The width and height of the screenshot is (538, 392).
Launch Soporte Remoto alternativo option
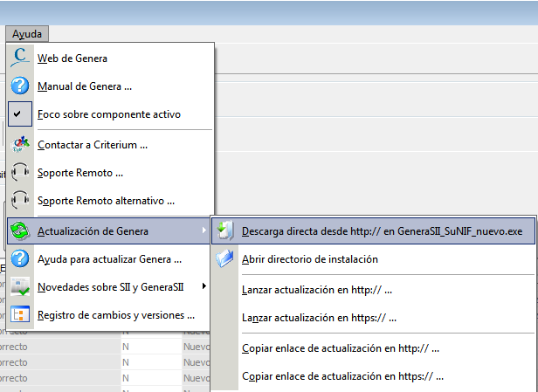(106, 201)
